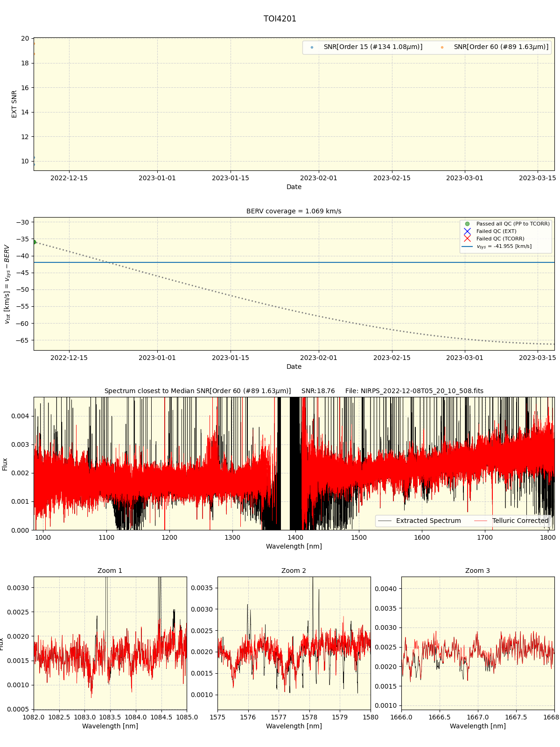This screenshot has height=747, width=560.
Task: Click the Zoom 1 subplot title
Action: (110, 571)
